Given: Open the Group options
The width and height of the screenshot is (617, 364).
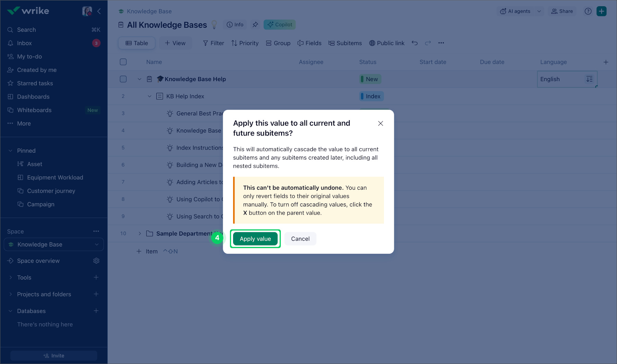Looking at the screenshot, I should (278, 43).
